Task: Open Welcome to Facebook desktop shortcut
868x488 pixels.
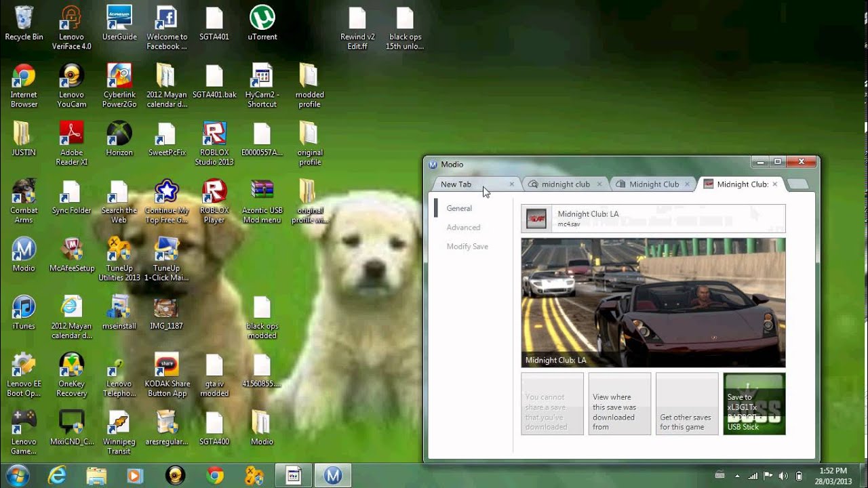Action: click(x=167, y=28)
